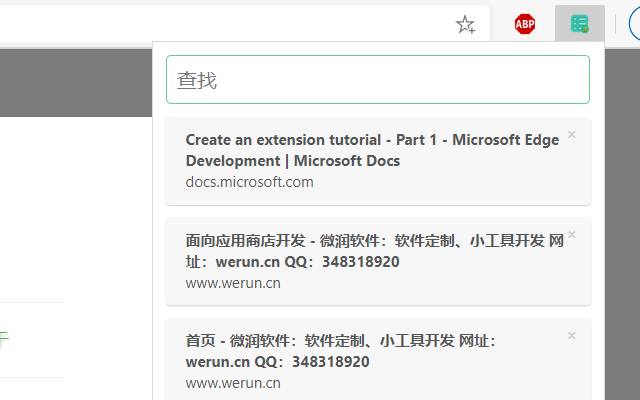This screenshot has height=400, width=640.
Task: Focus the 查找 search field
Action: click(x=377, y=80)
